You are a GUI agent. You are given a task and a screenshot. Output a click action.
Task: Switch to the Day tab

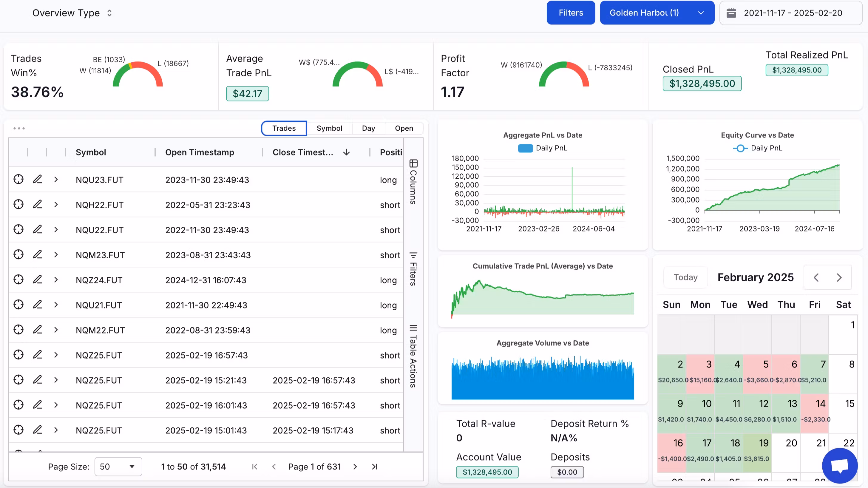tap(368, 128)
